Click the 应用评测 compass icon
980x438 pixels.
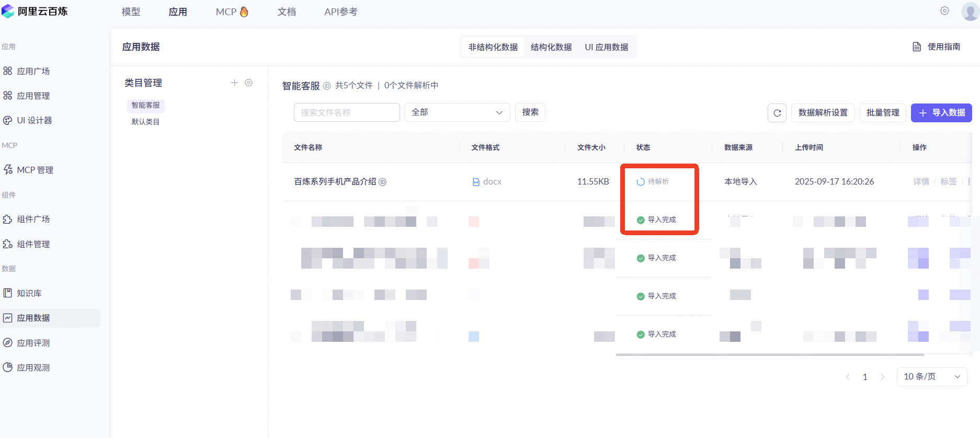[x=8, y=343]
